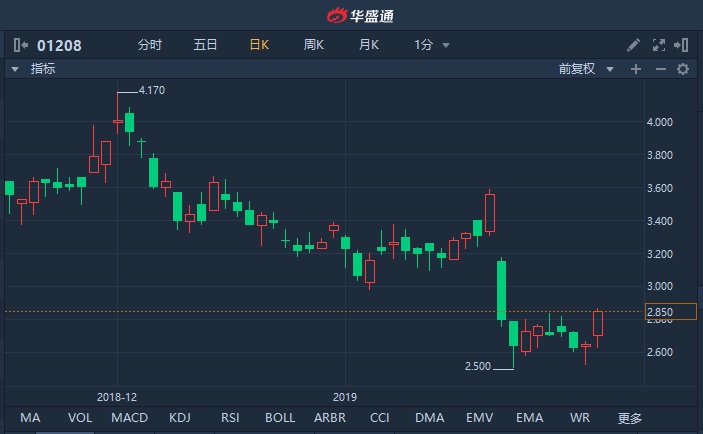This screenshot has height=434, width=703.
Task: Expand the 指标 indicator triangle
Action: pos(15,69)
